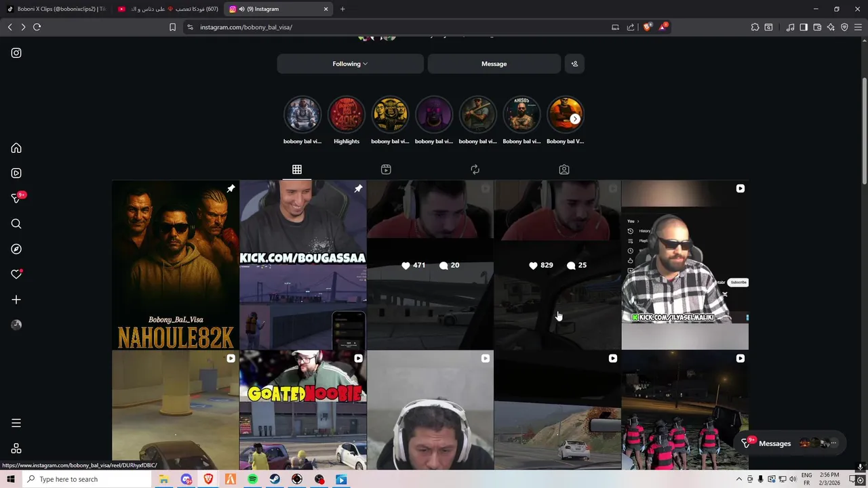Image resolution: width=868 pixels, height=488 pixels.
Task: Open Leo AI sparkle icon
Action: tap(831, 27)
